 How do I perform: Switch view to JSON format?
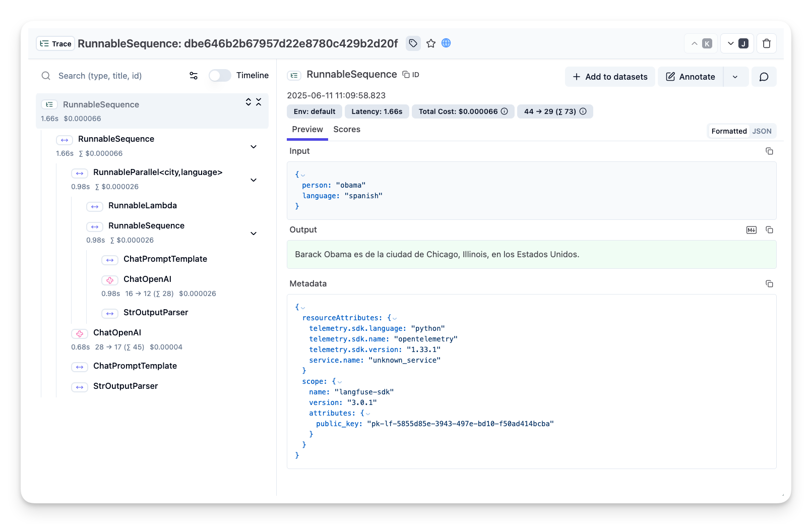pyautogui.click(x=762, y=131)
